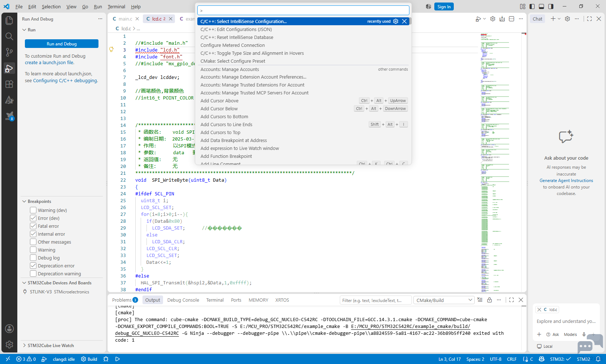Maximize the chat panel icon

click(x=589, y=19)
